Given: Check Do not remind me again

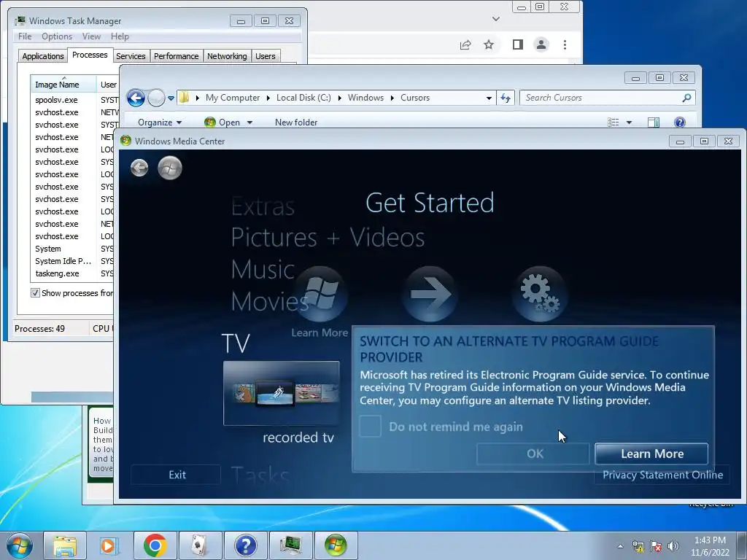Looking at the screenshot, I should click(x=370, y=426).
